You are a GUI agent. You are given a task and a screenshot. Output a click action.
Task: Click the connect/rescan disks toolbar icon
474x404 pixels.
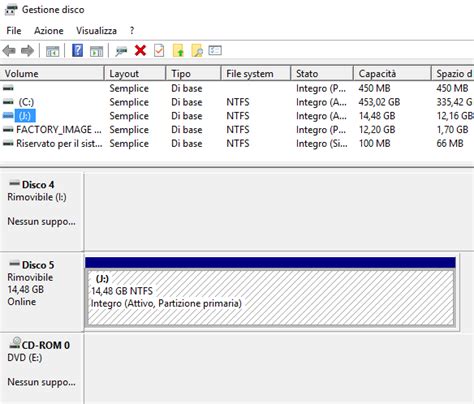[121, 51]
